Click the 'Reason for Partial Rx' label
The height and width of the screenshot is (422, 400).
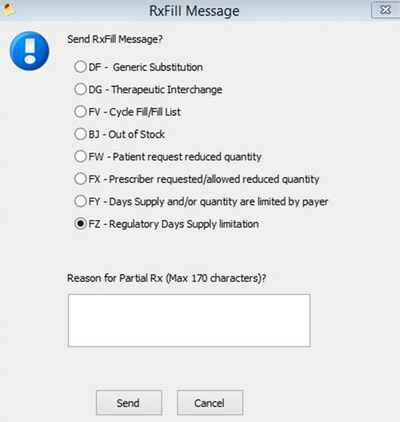click(x=167, y=278)
